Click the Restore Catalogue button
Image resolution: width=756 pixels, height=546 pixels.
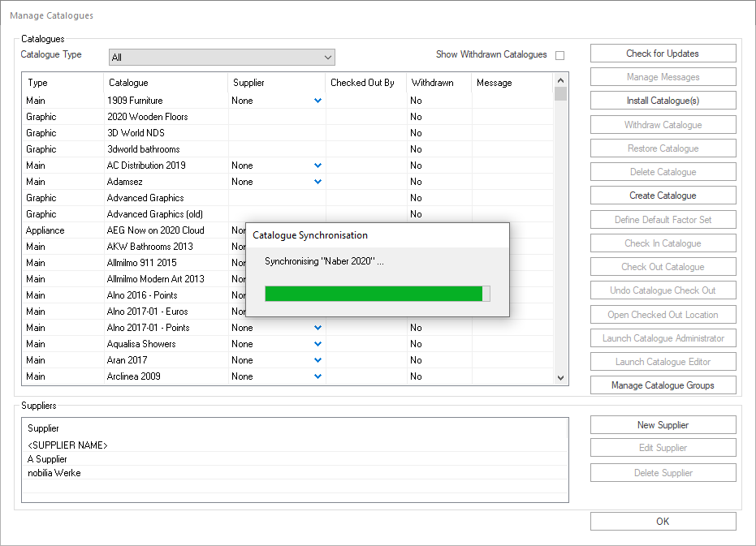663,148
